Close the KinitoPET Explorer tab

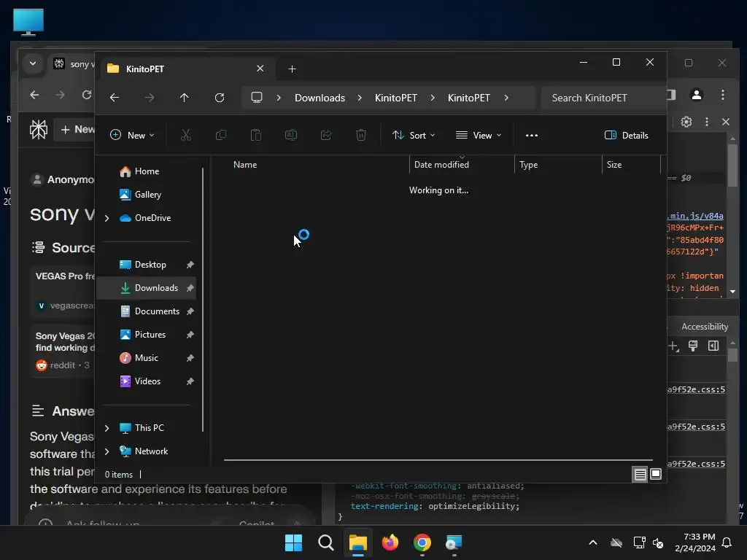(260, 69)
